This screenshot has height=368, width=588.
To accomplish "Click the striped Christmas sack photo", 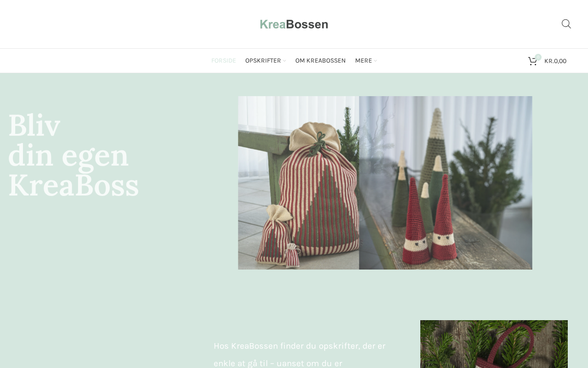I will (x=299, y=183).
